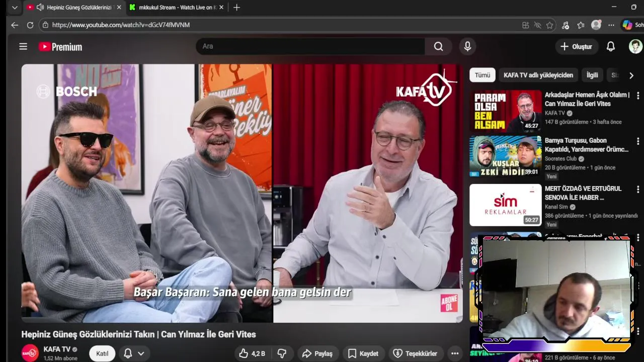Dislike the video with thumbs down

(282, 353)
